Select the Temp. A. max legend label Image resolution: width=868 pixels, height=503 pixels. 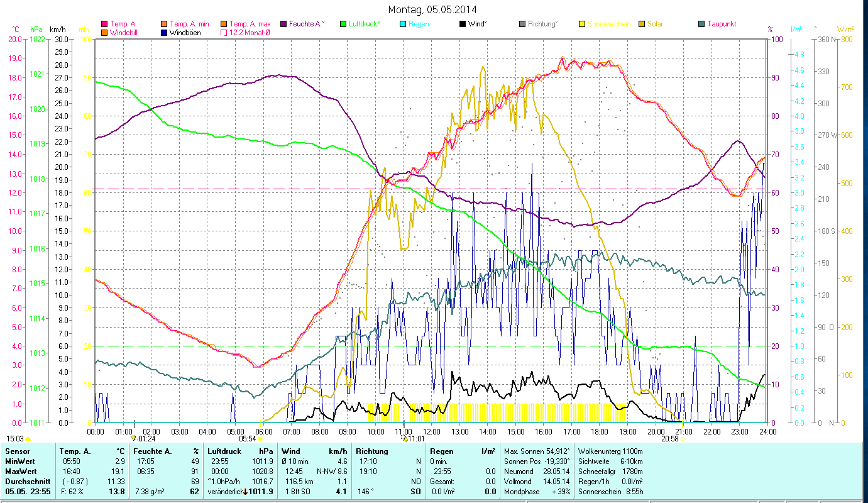tap(250, 24)
